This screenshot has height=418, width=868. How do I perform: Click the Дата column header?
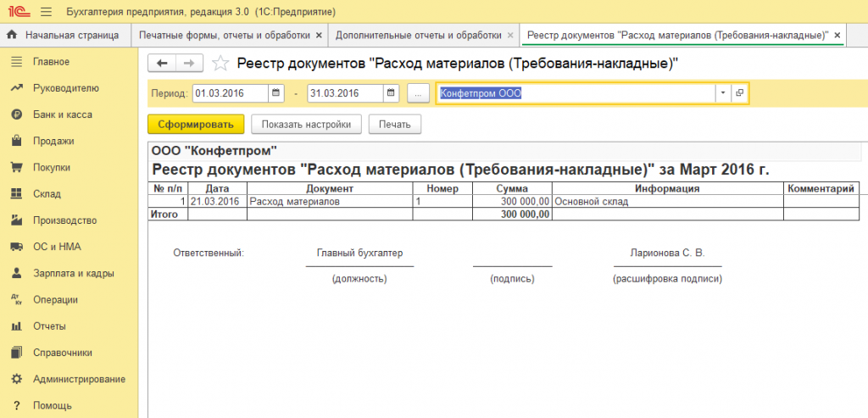(x=217, y=189)
